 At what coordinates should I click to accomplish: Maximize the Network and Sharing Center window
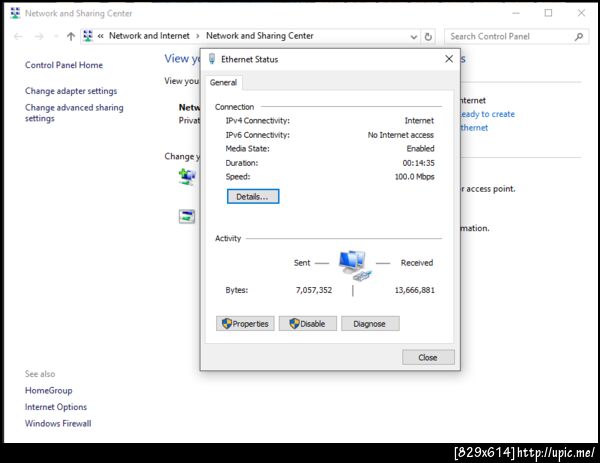click(548, 13)
